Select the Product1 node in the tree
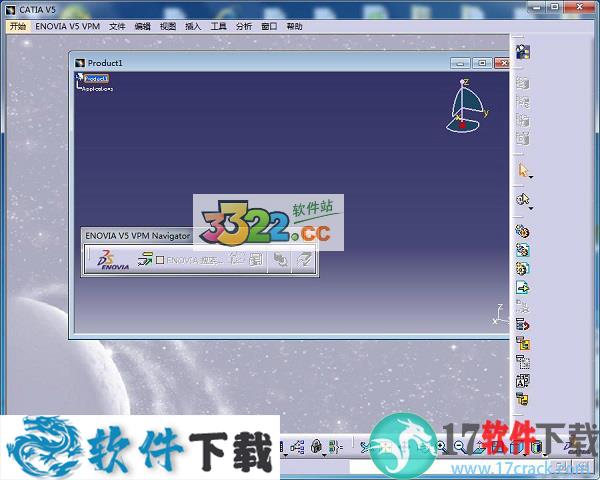This screenshot has width=600, height=480. pos(96,78)
